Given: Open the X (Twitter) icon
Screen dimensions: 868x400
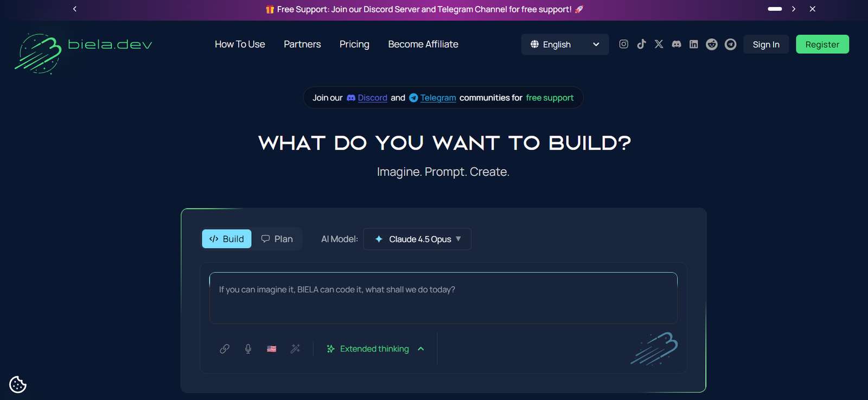Looking at the screenshot, I should (659, 44).
